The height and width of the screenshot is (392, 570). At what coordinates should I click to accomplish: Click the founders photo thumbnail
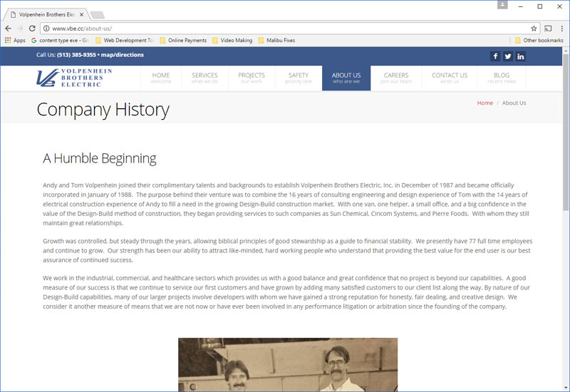click(288, 364)
